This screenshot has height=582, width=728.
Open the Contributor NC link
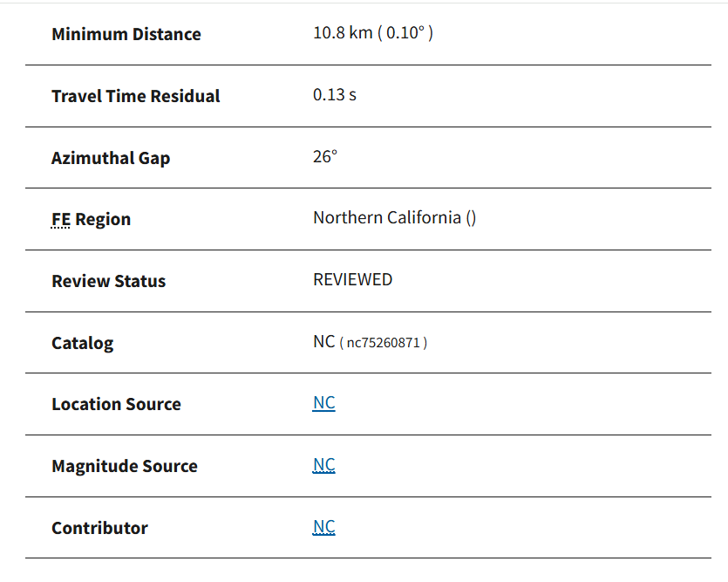323,527
